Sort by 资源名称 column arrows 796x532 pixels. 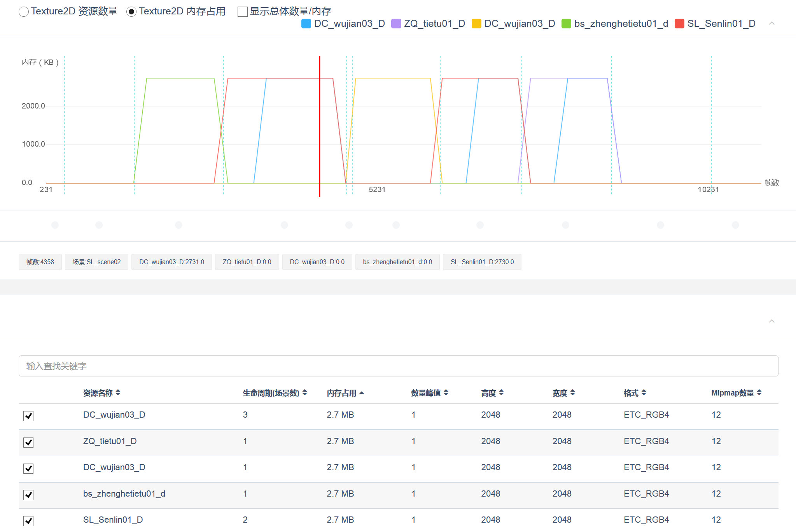coord(118,393)
